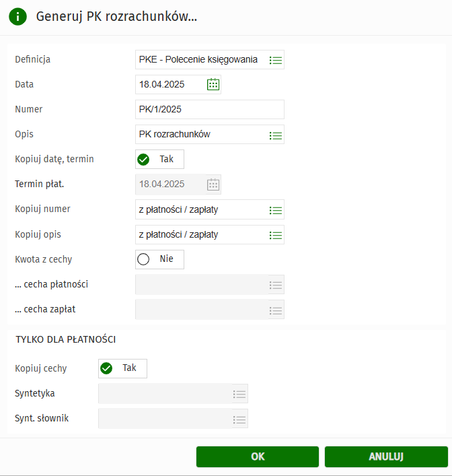This screenshot has width=452, height=476.
Task: Click the green info icon in dialog header
Action: coord(18,17)
